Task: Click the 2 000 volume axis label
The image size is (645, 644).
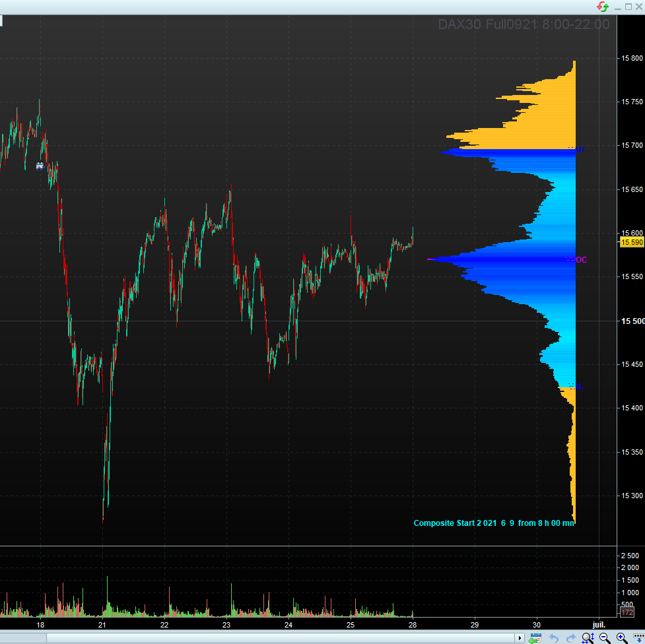Action: [630, 567]
